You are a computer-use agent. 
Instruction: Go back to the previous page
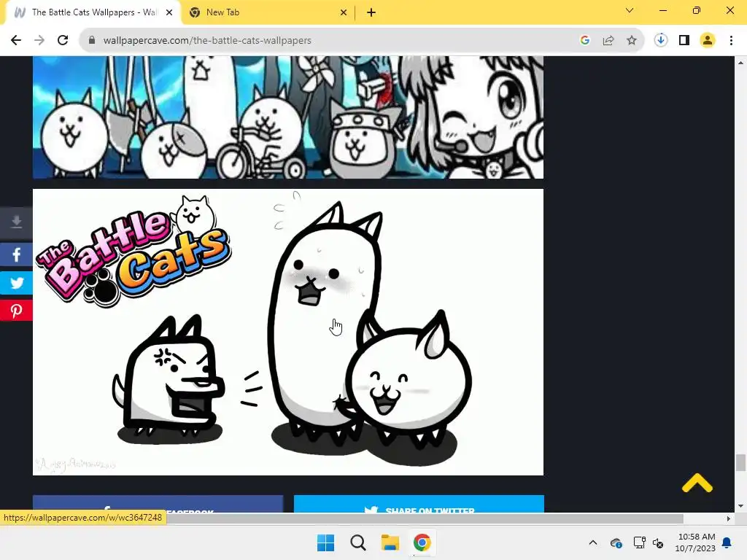(x=16, y=41)
